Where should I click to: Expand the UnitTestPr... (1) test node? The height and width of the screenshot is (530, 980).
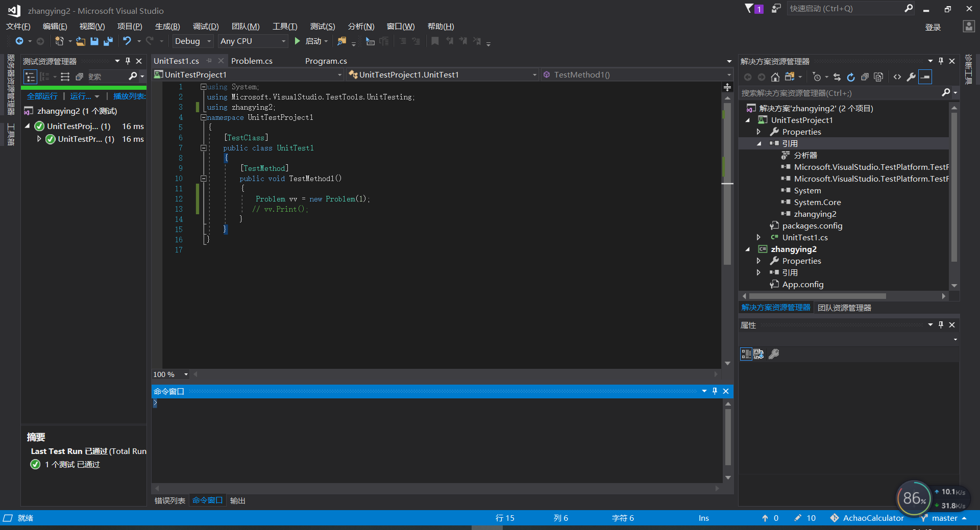click(39, 139)
